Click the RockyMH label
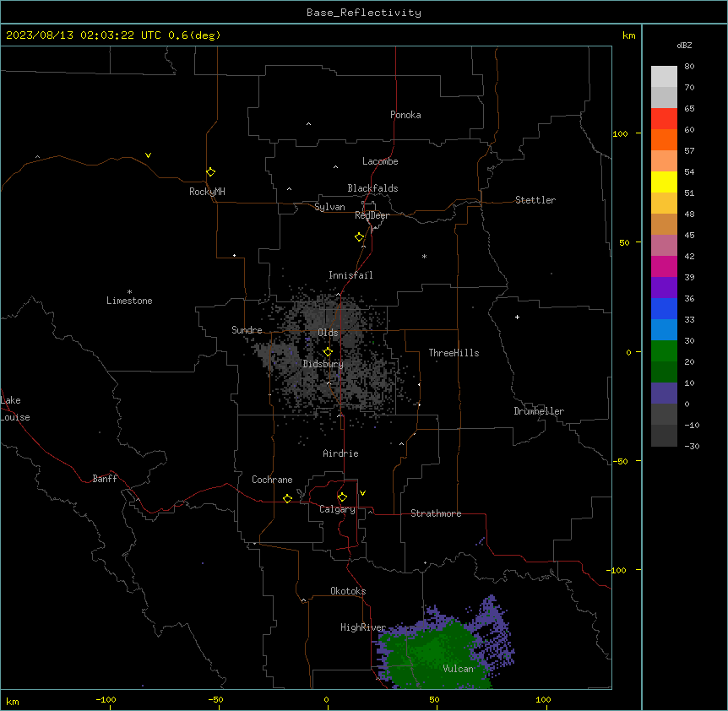 pos(207,192)
